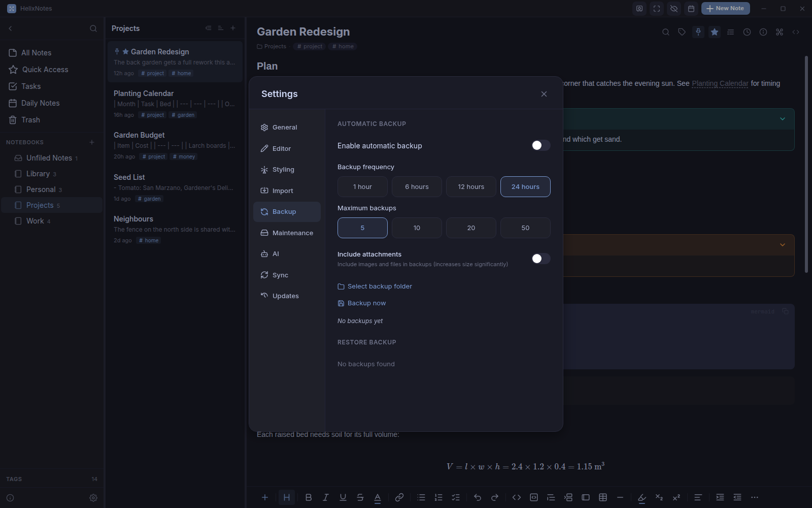Collapse sidebar with back arrow

click(x=10, y=28)
